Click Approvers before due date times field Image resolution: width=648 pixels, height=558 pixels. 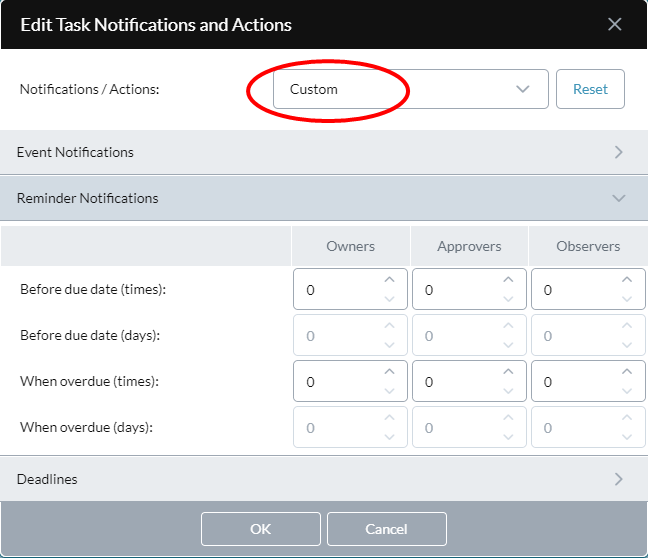[469, 289]
